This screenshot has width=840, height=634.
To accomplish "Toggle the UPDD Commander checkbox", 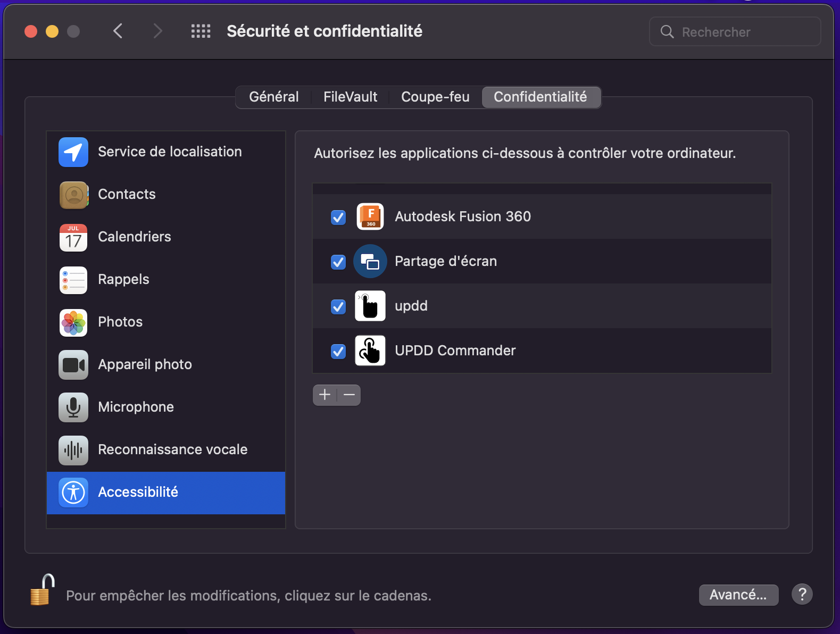I will tap(338, 351).
